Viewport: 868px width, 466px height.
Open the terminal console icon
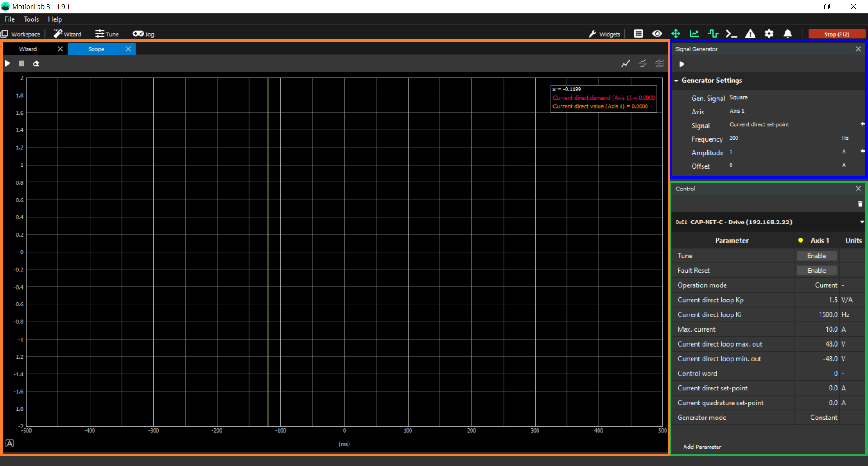pos(731,33)
